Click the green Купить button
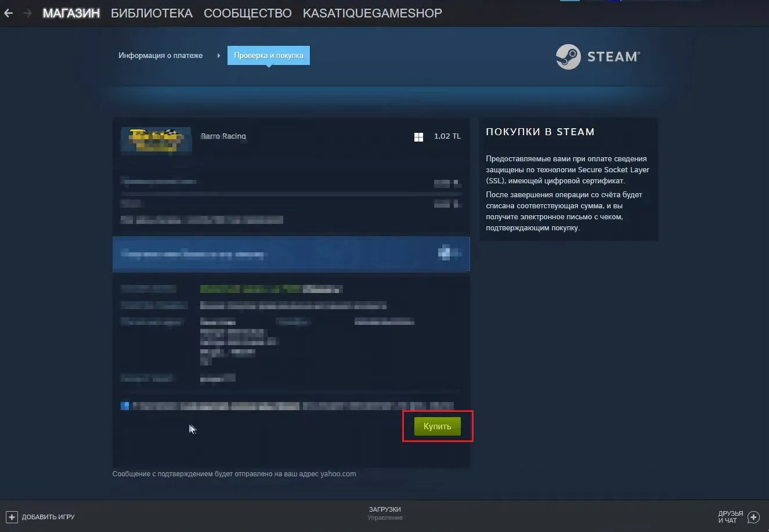Viewport: 769px width, 532px height. (438, 426)
